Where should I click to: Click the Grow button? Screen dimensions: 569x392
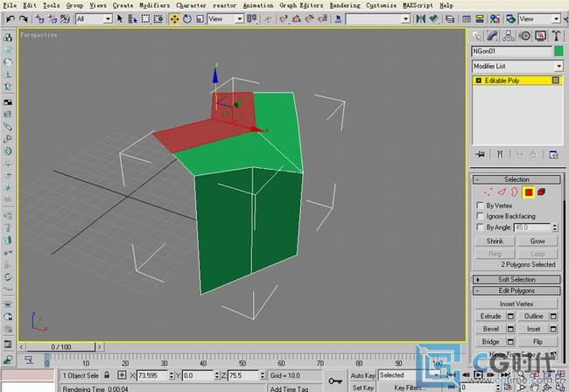[x=537, y=241]
